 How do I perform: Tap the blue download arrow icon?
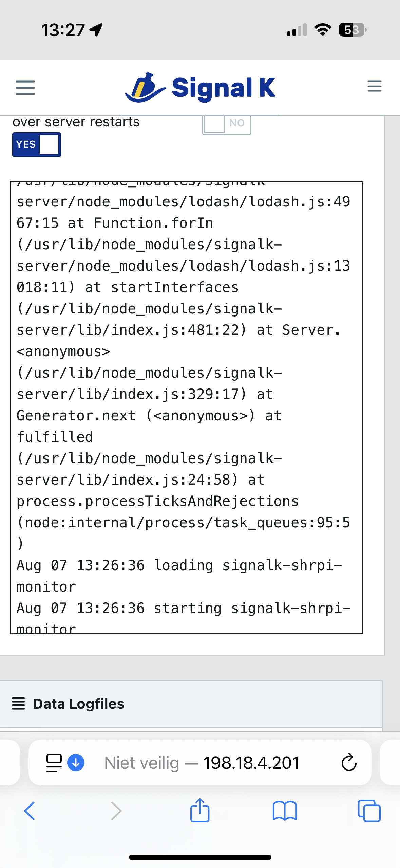click(76, 763)
